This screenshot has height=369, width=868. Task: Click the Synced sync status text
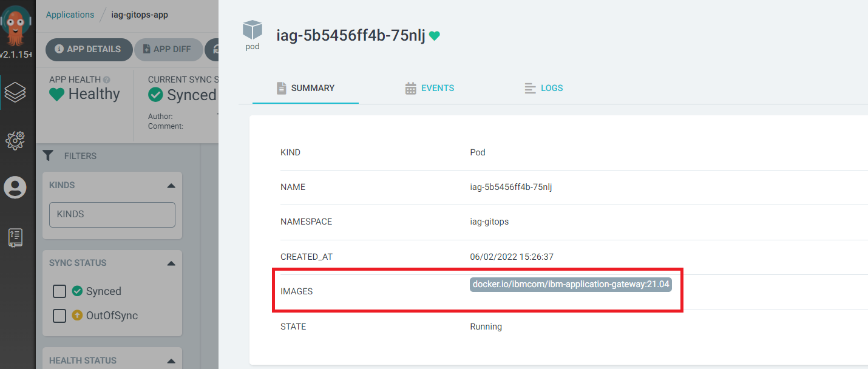coord(192,95)
